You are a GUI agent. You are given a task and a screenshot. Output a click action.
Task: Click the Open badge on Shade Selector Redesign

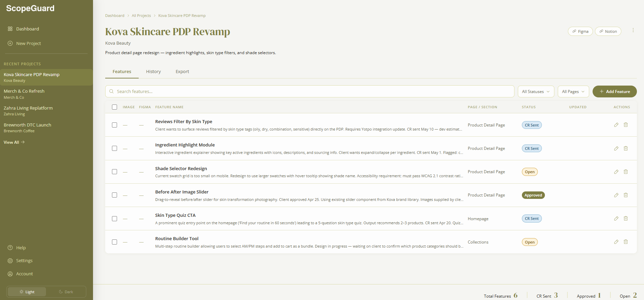tap(530, 172)
